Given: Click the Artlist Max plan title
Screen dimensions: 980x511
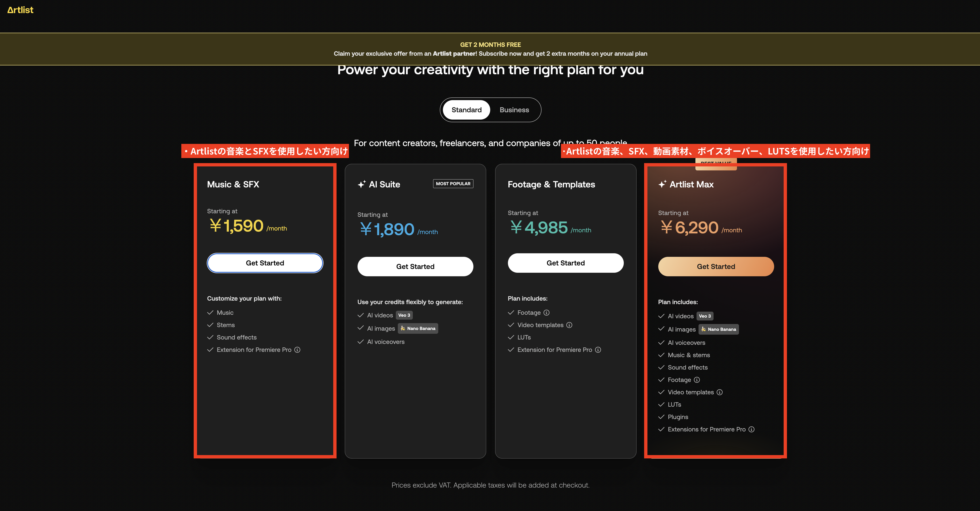Looking at the screenshot, I should [691, 184].
